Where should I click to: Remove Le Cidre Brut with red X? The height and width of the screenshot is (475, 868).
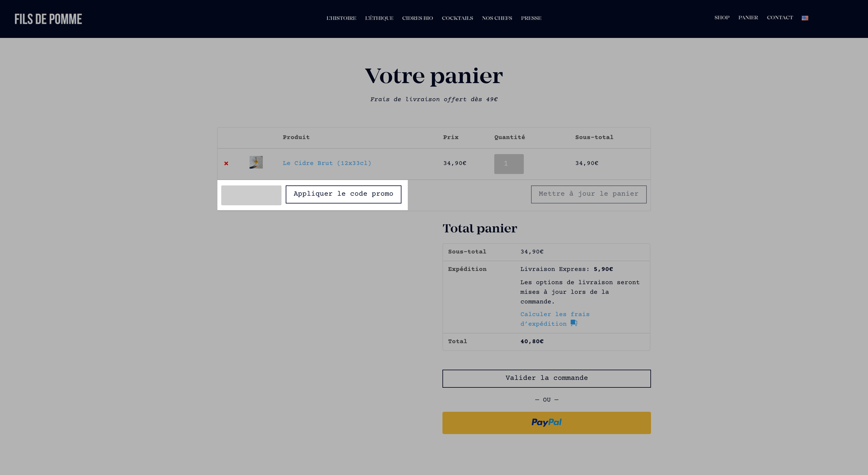226,163
